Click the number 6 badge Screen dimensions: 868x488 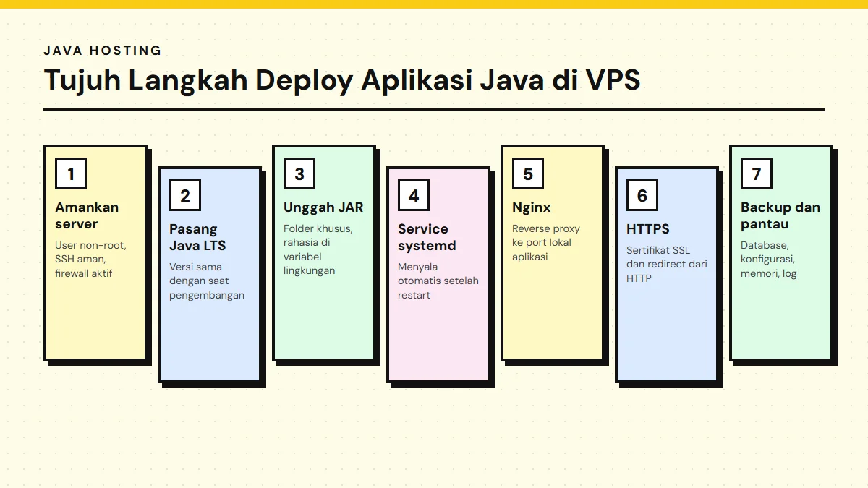[x=642, y=195]
